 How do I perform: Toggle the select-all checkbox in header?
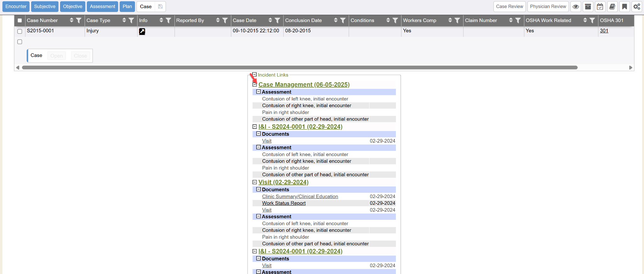tap(20, 20)
